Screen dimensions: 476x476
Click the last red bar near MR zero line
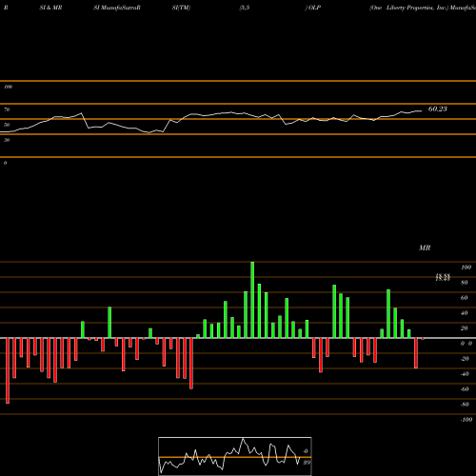pyautogui.click(x=423, y=339)
